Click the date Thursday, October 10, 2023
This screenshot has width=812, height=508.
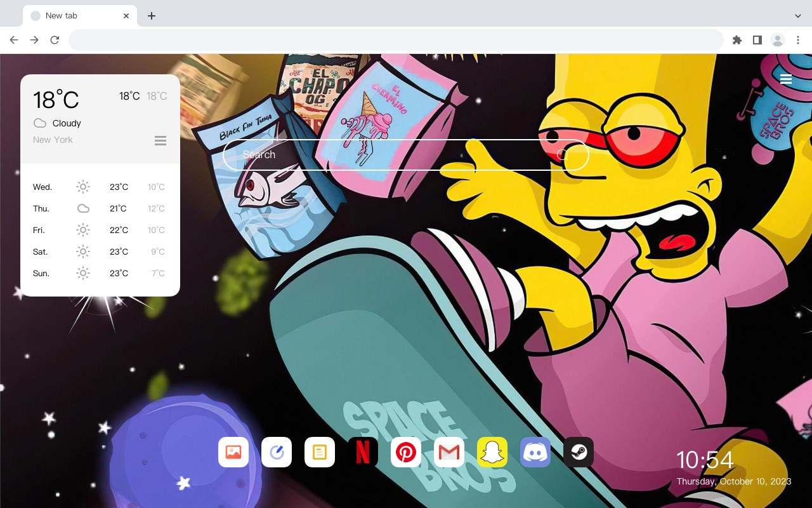(x=734, y=481)
